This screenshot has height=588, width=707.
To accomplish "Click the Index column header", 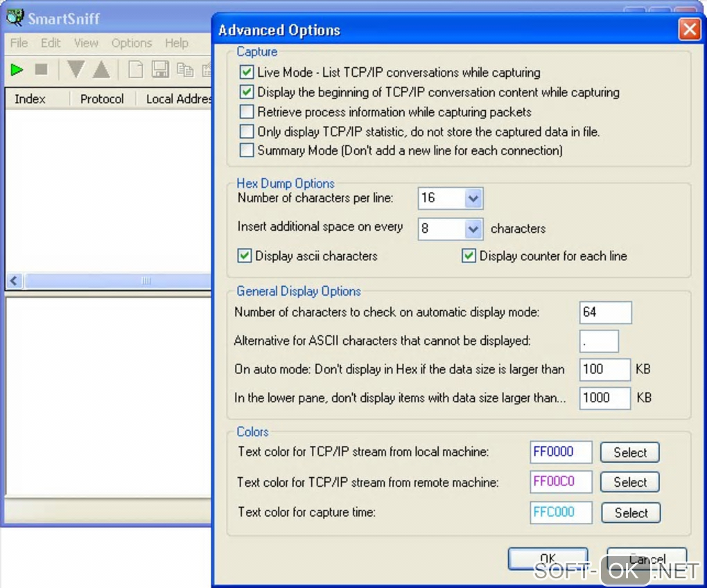I will click(37, 98).
